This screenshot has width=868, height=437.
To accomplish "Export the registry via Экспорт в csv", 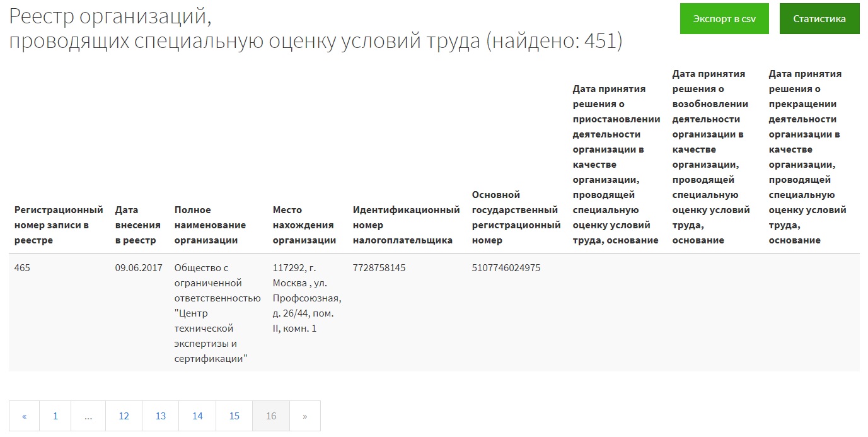I will [724, 19].
